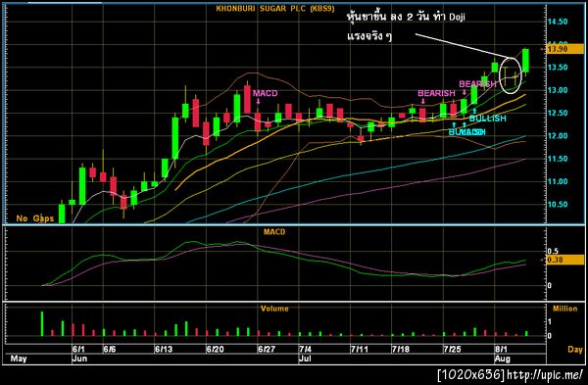Click the 6/27 date label

[267, 350]
